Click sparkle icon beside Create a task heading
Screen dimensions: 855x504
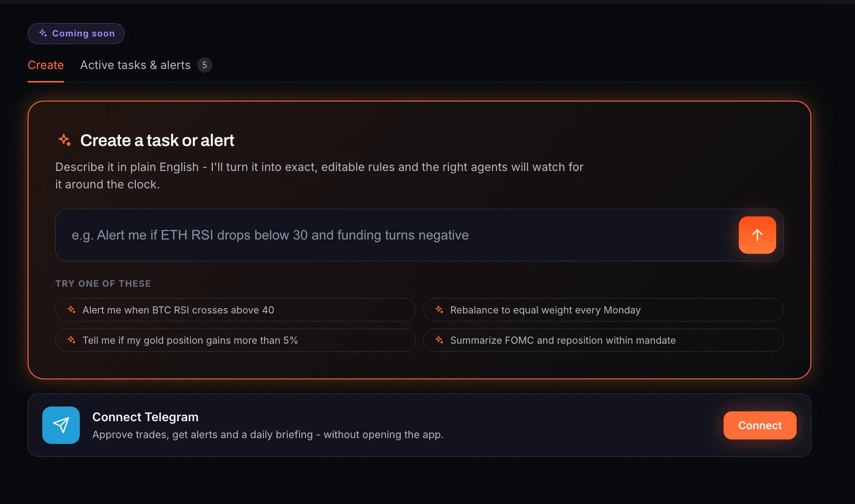pyautogui.click(x=65, y=140)
